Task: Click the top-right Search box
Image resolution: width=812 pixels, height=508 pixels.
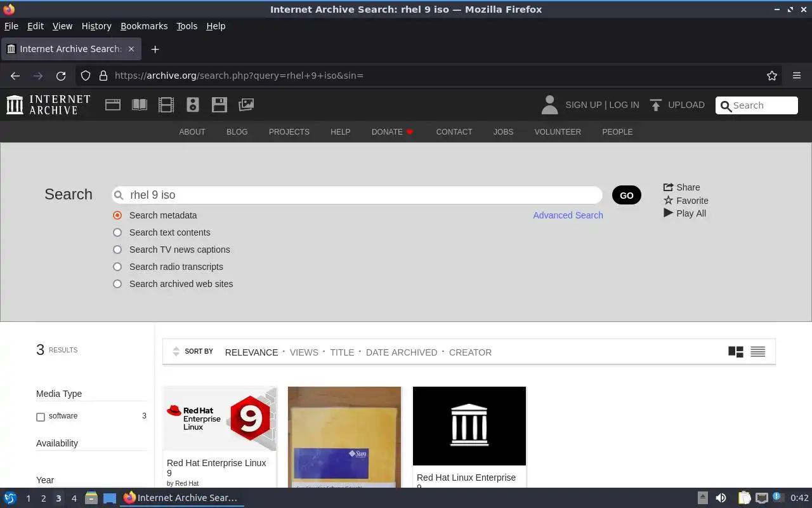Action: [757, 105]
